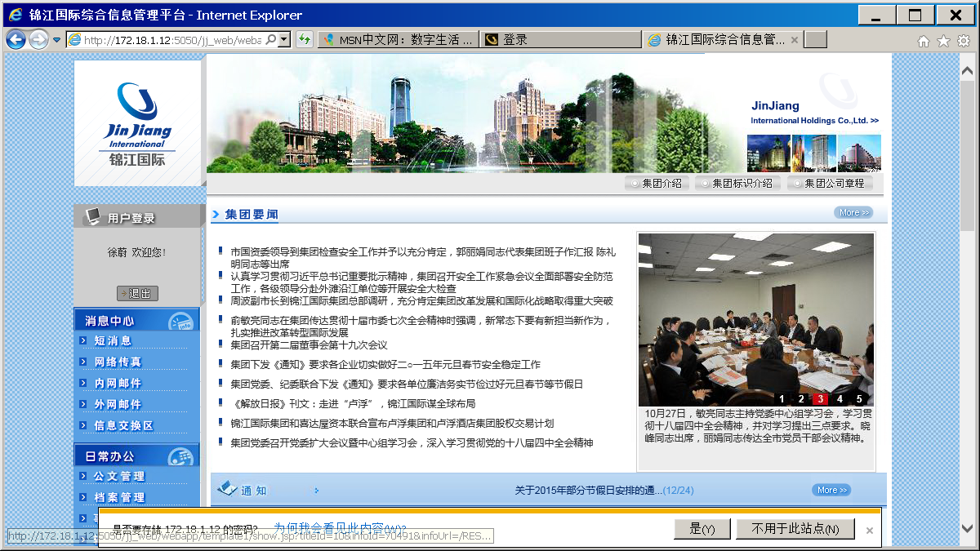Click the arrow icon beside 通知 label
The width and height of the screenshot is (980, 551).
(317, 491)
